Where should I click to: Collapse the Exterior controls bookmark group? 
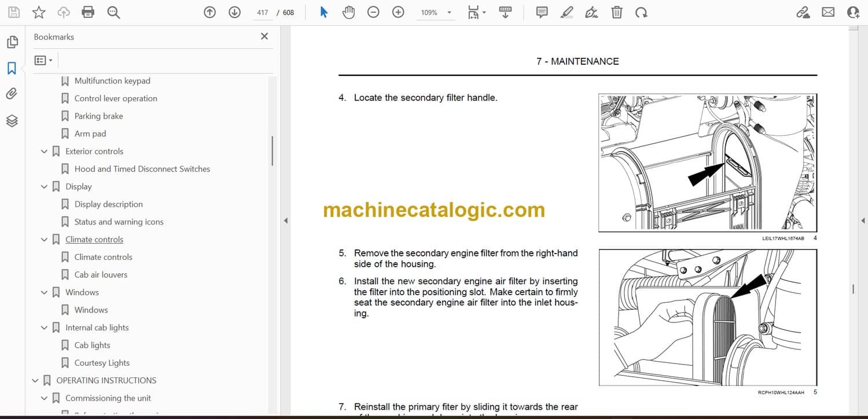pos(44,152)
